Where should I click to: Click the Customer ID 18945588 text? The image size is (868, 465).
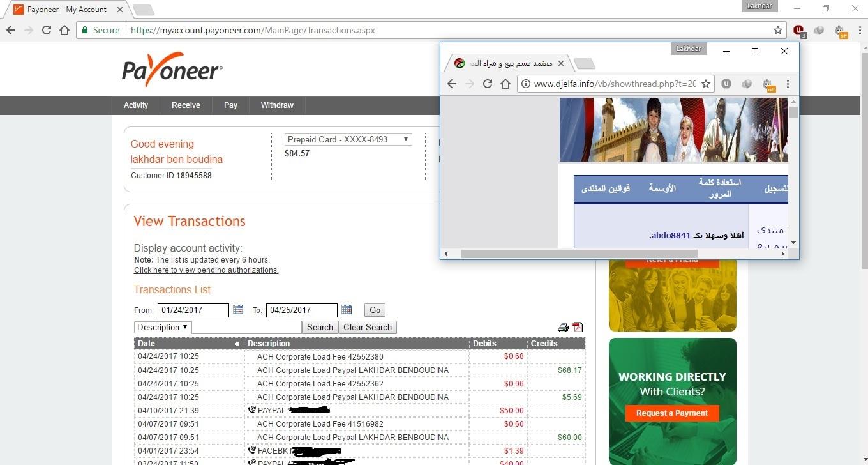tap(171, 176)
